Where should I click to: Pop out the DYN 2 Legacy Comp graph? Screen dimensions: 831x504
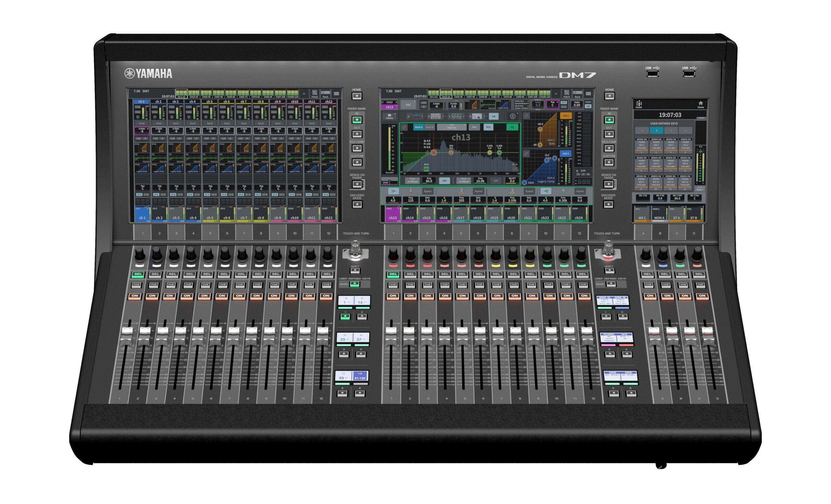point(526,154)
